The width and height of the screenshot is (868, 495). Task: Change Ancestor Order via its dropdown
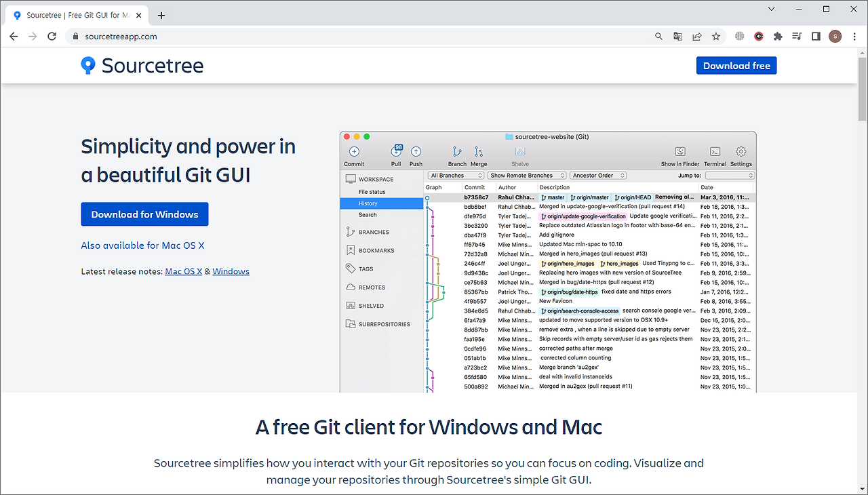[597, 175]
